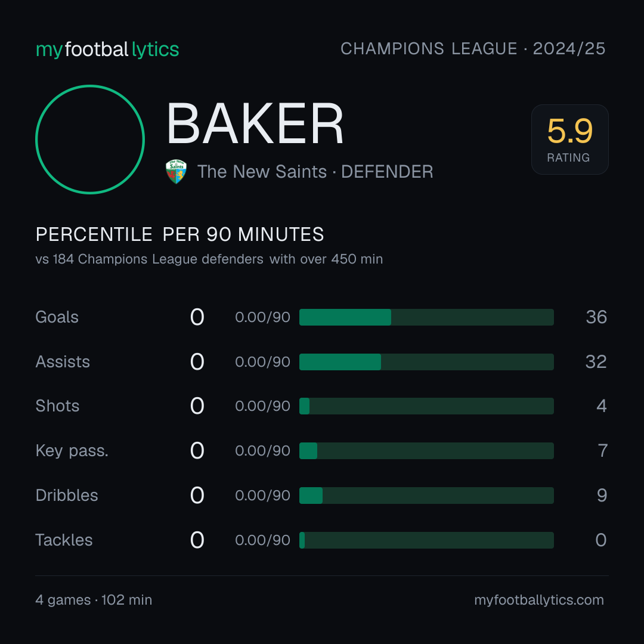Viewport: 644px width, 644px height.
Task: Click the BAKER player name heading
Action: click(255, 123)
